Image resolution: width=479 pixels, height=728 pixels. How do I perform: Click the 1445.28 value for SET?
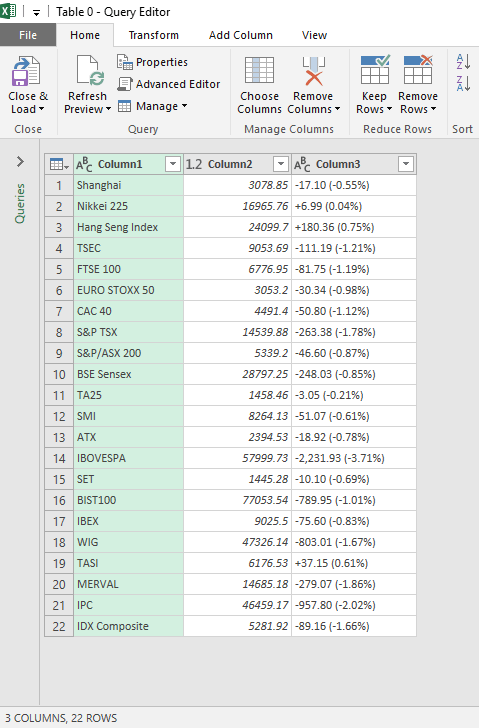pos(237,479)
